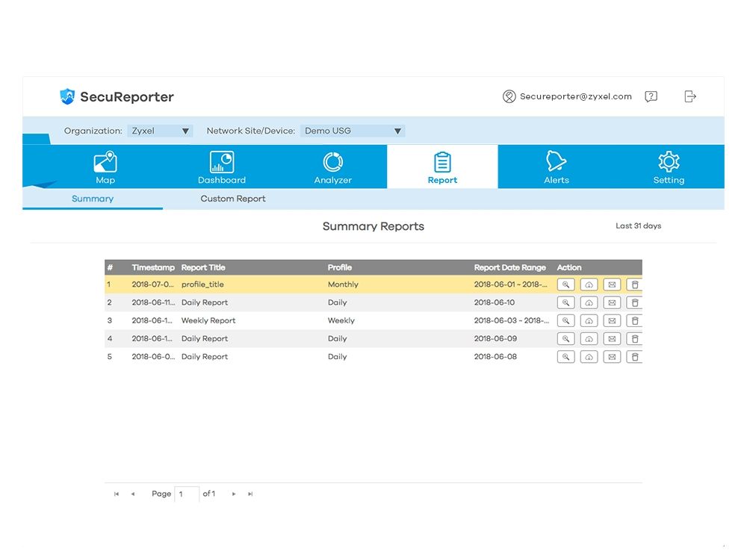The height and width of the screenshot is (560, 747).
Task: Click the Monthly profile cell
Action: (343, 284)
